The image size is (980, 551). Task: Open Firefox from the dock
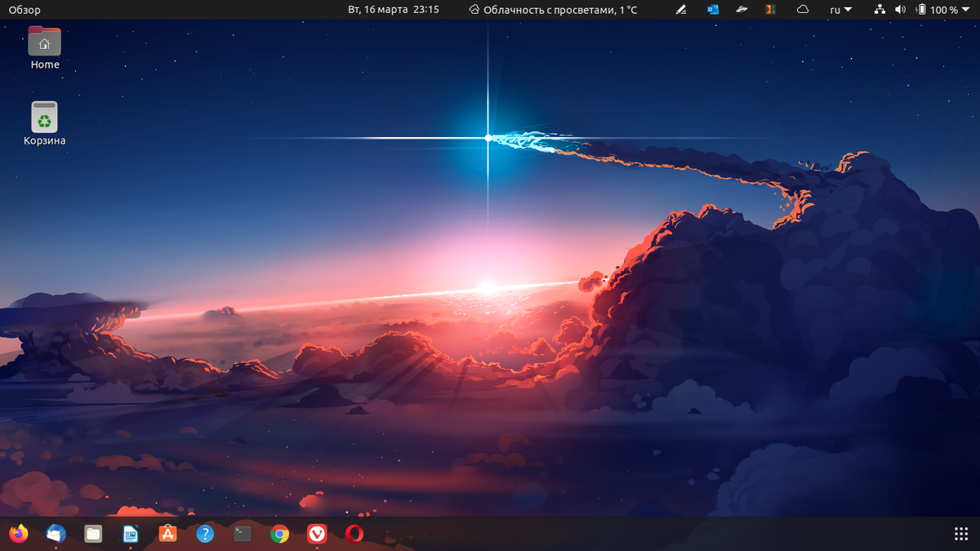[18, 534]
